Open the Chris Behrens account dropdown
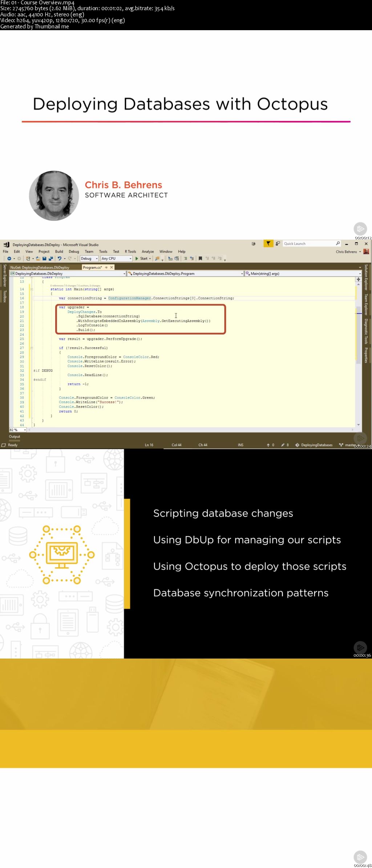The height and width of the screenshot is (868, 372). point(360,252)
